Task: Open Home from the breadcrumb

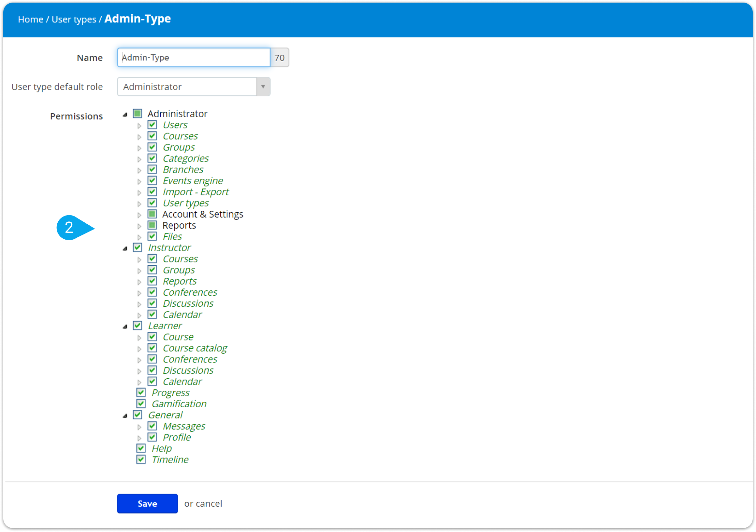Action: tap(30, 19)
